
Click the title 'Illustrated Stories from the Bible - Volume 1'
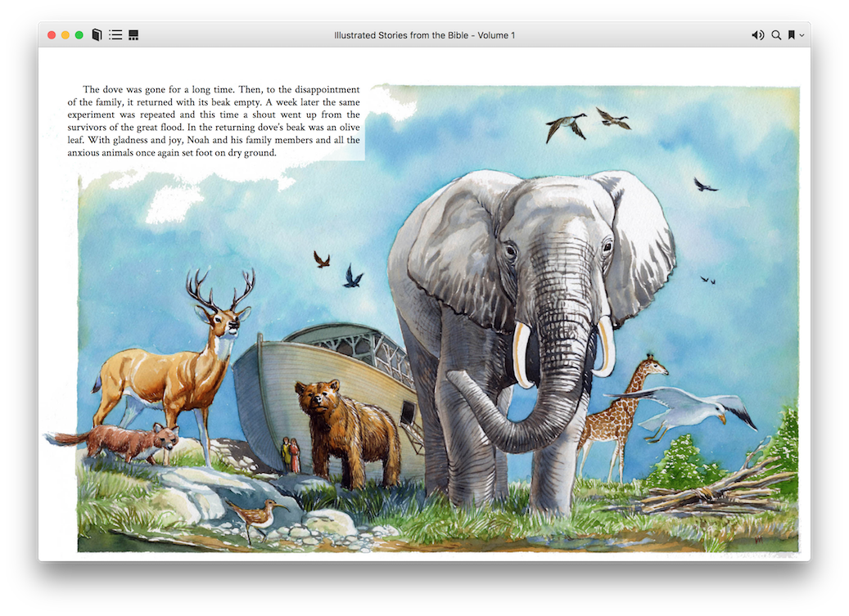coord(424,35)
